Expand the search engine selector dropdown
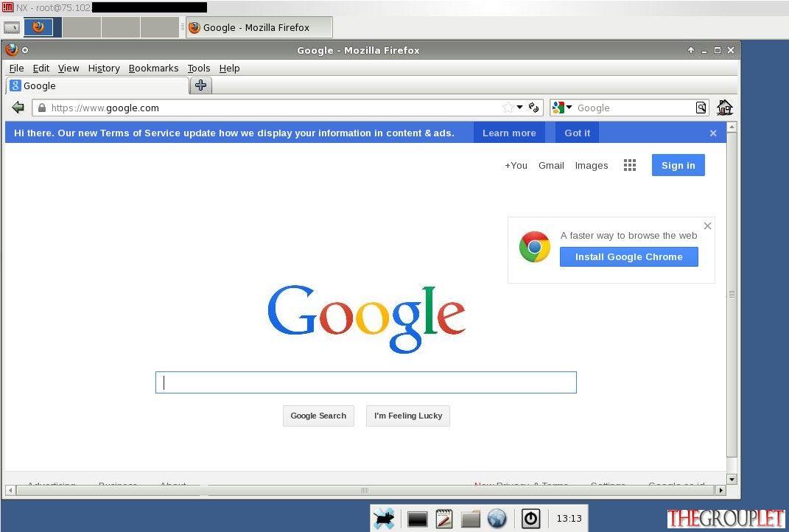Screen dimensions: 789x532 [562, 107]
